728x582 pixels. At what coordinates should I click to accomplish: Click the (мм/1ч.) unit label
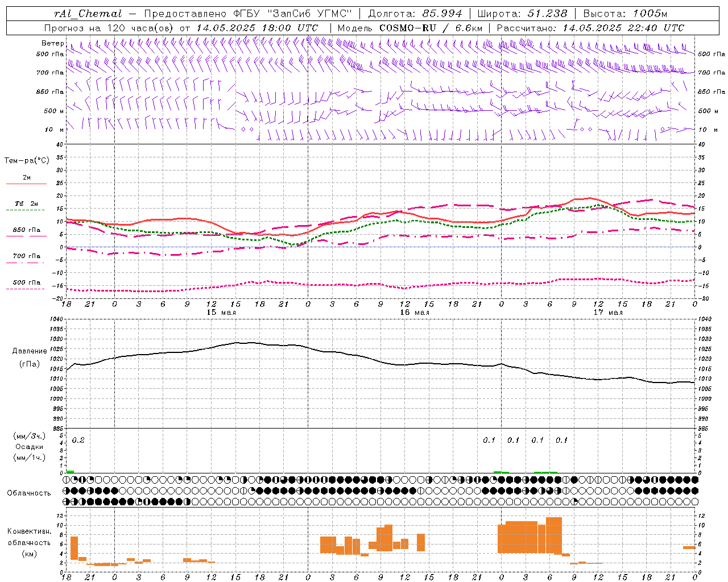pos(29,458)
